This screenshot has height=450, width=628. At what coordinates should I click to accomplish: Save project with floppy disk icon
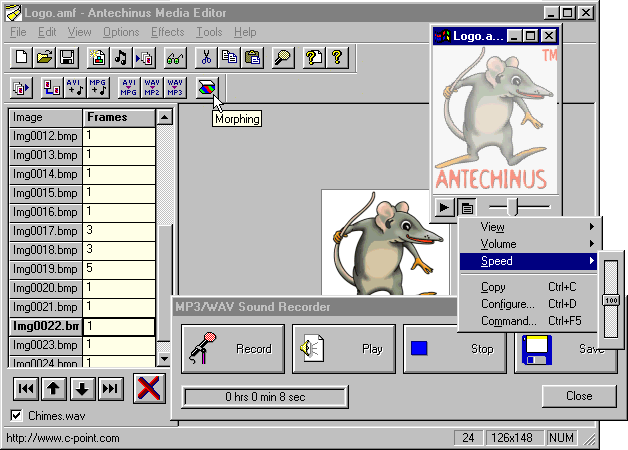pos(67,57)
